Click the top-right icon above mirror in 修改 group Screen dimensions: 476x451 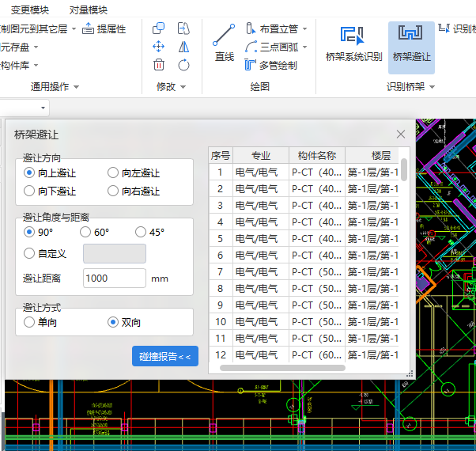click(183, 28)
